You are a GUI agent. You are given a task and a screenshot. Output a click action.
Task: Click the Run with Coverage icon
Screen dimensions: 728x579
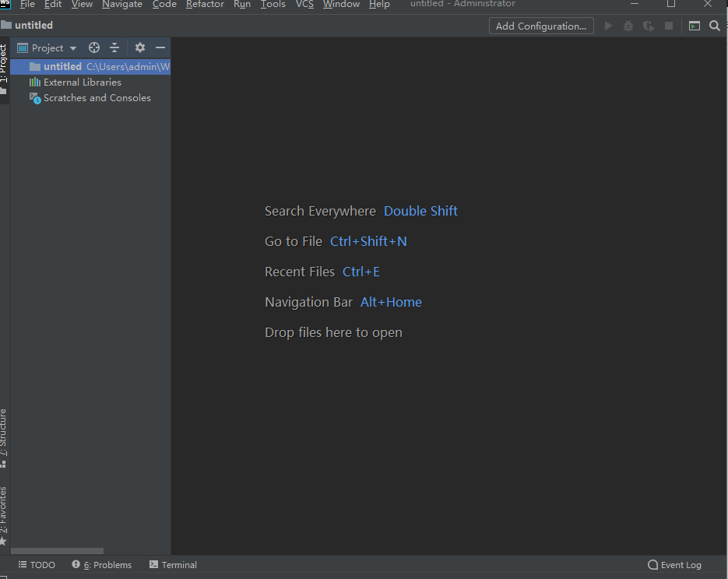648,26
